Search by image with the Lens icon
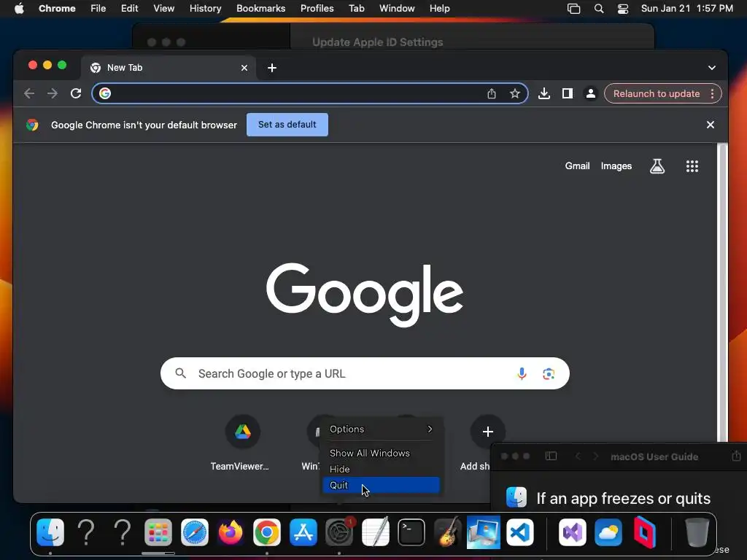Screen dimensions: 747x560 [x=549, y=374]
